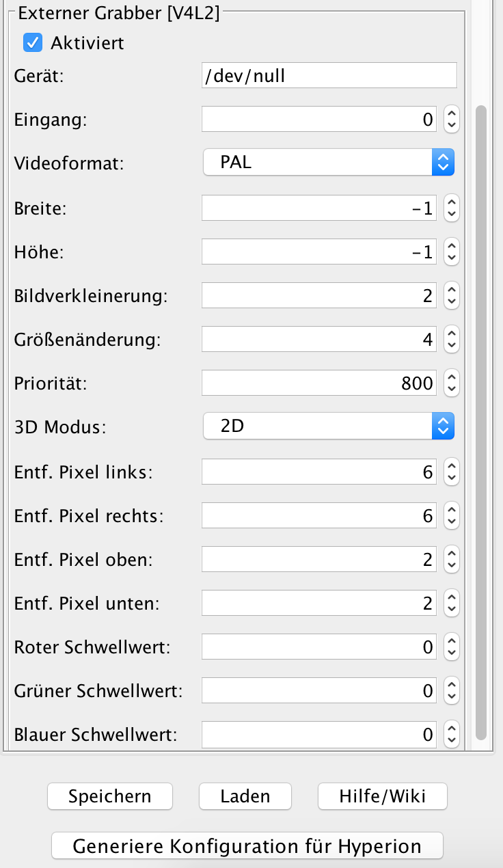Uncheck the Aktiviert checkbox
This screenshot has height=868, width=503.
33,43
